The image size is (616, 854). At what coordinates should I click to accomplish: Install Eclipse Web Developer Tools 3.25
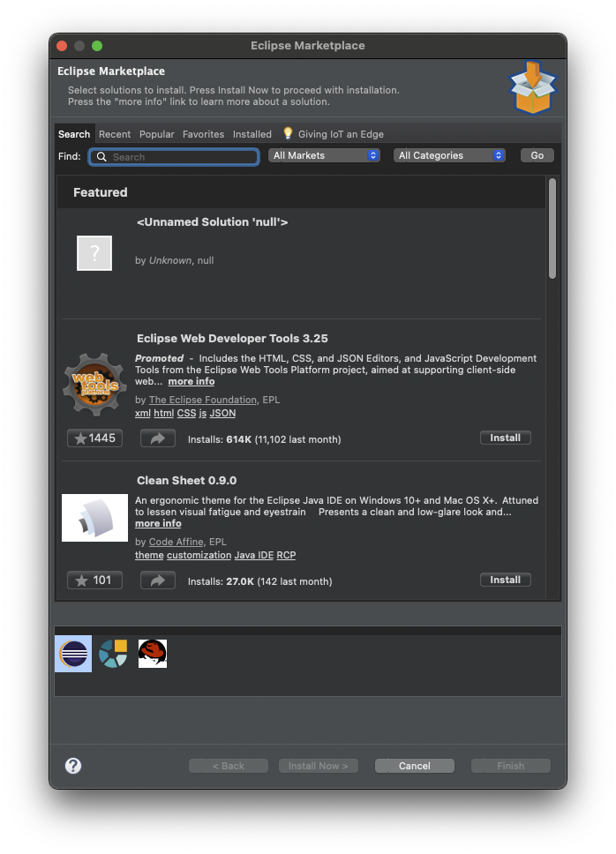click(x=506, y=438)
